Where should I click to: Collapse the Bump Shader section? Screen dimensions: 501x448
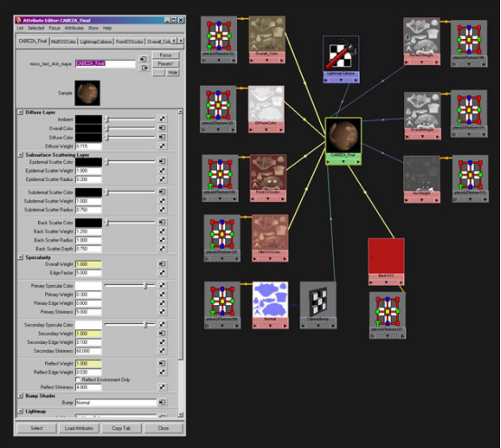(x=21, y=396)
